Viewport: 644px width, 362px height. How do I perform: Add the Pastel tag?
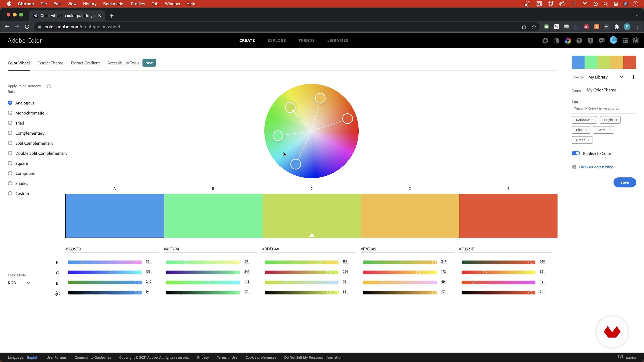click(x=603, y=130)
